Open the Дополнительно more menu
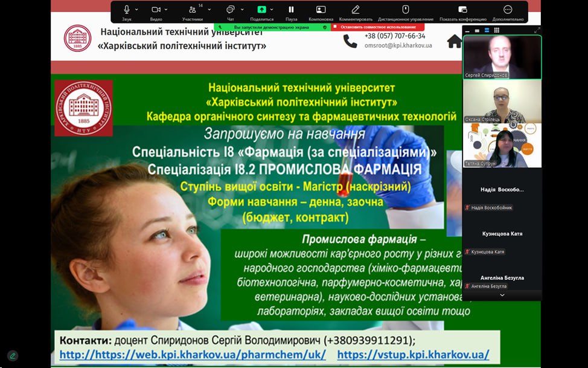Viewport: 588px width, 368px height. pyautogui.click(x=508, y=13)
